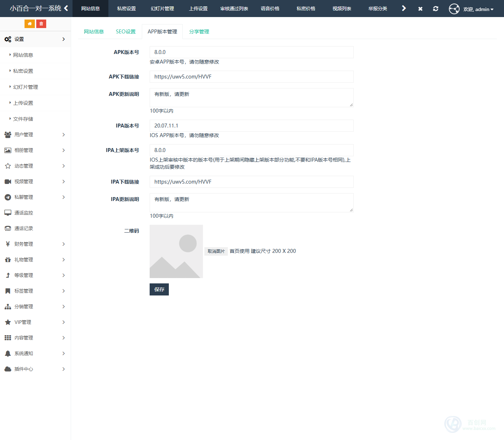Close tabs using the X icon

420,9
